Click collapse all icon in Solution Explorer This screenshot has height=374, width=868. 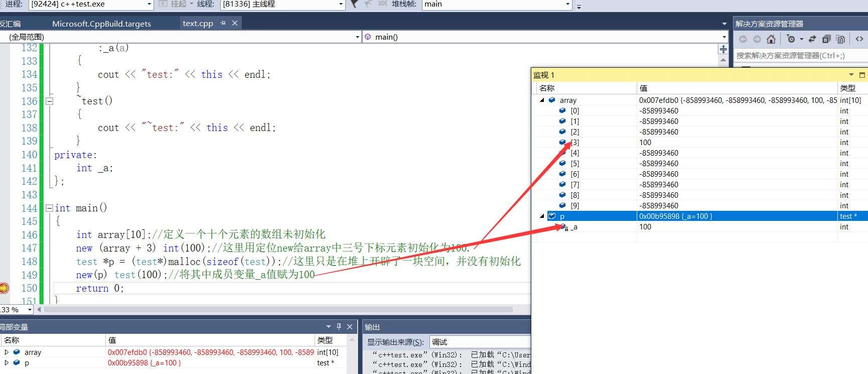[x=826, y=39]
